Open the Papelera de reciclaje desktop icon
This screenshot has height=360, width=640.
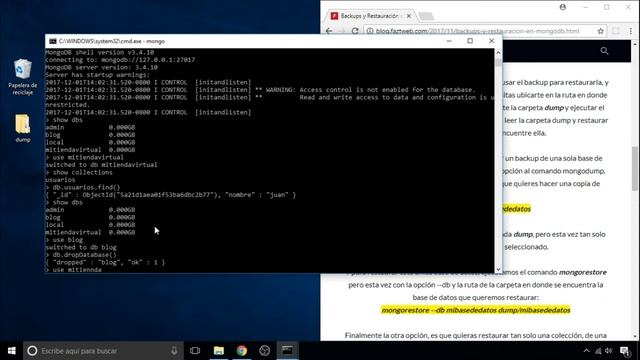point(22,77)
